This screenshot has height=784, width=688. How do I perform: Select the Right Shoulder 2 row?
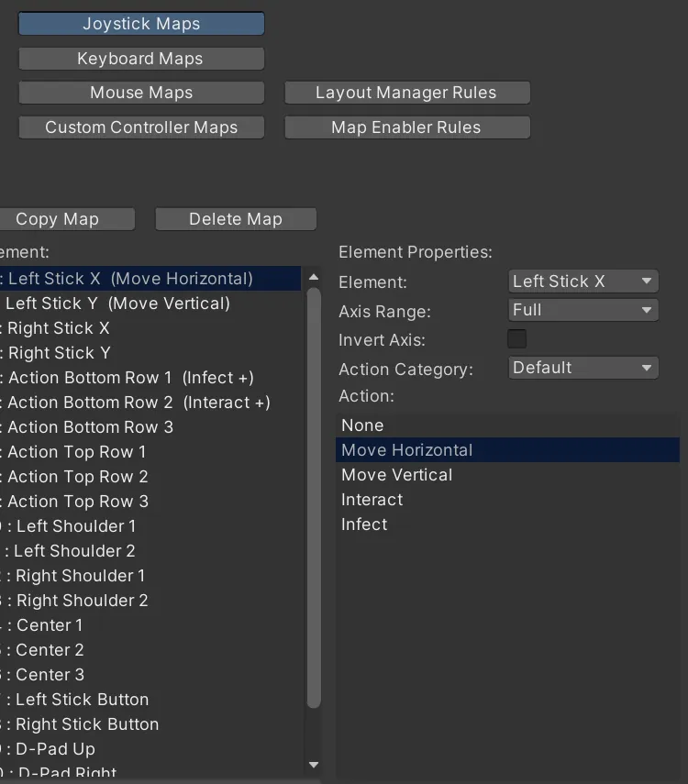pos(150,600)
